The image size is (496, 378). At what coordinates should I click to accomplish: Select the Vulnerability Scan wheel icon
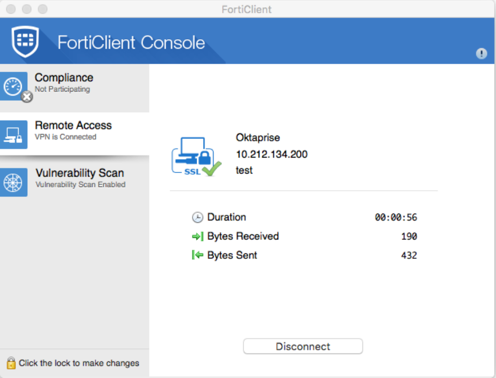point(14,183)
